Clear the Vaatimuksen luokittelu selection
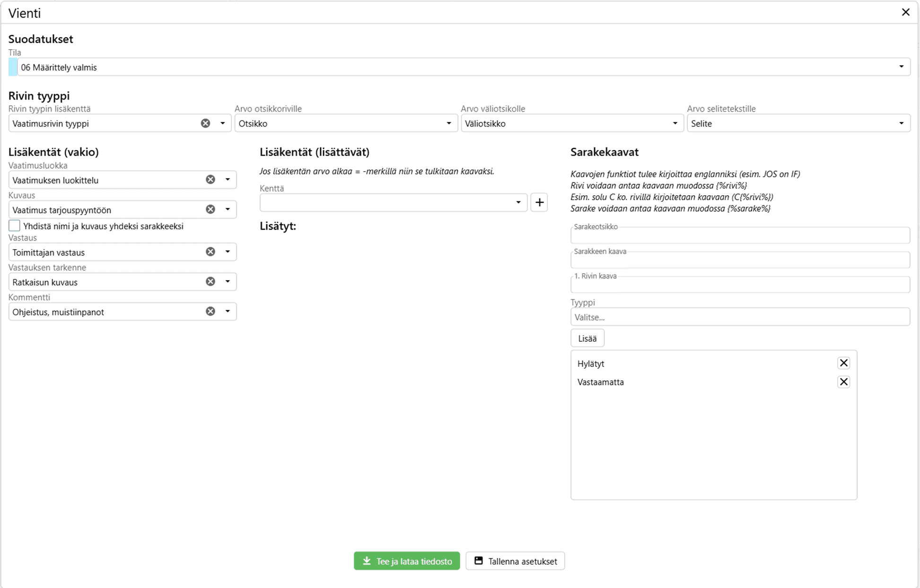The width and height of the screenshot is (920, 588). (210, 180)
